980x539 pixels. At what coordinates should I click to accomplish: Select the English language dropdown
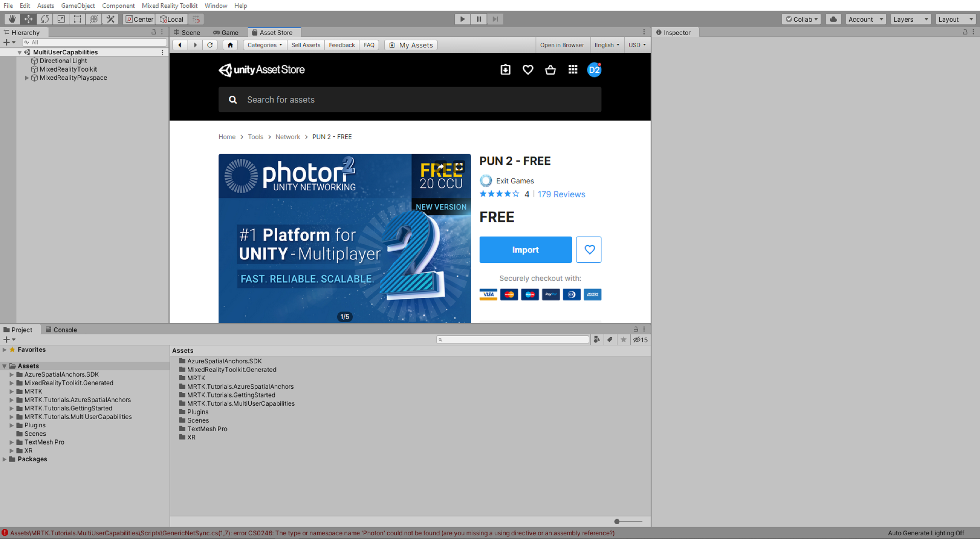(606, 44)
